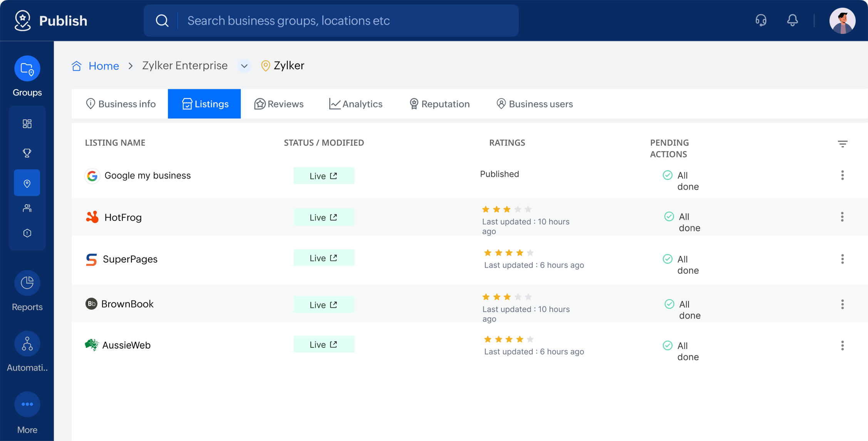
Task: Click the LISTING NAME column header
Action: point(115,143)
